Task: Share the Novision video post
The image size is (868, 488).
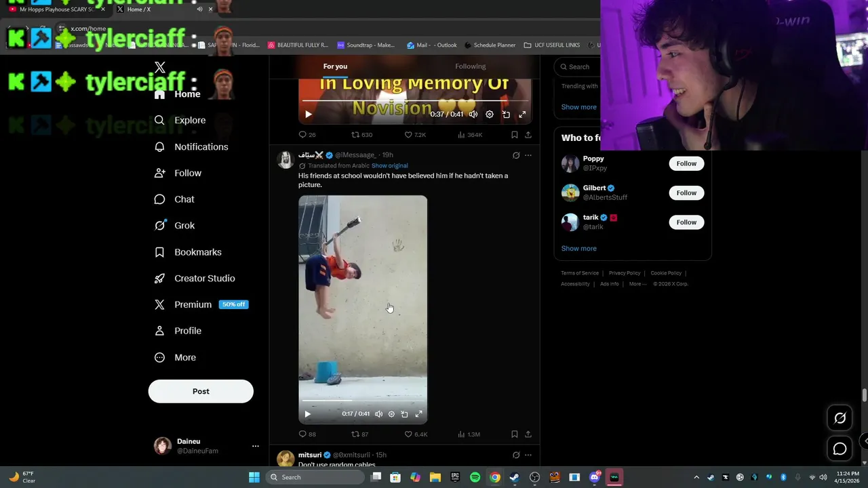Action: [528, 135]
